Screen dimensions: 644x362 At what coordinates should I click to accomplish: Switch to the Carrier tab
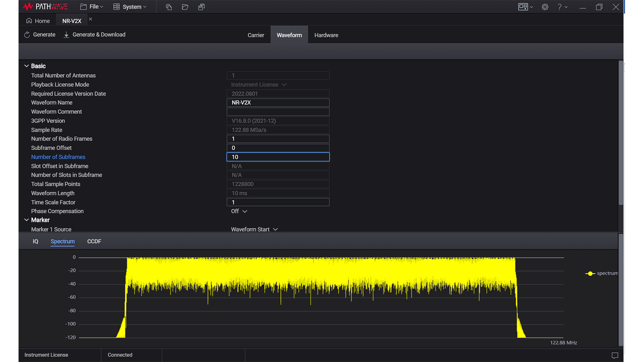click(256, 35)
